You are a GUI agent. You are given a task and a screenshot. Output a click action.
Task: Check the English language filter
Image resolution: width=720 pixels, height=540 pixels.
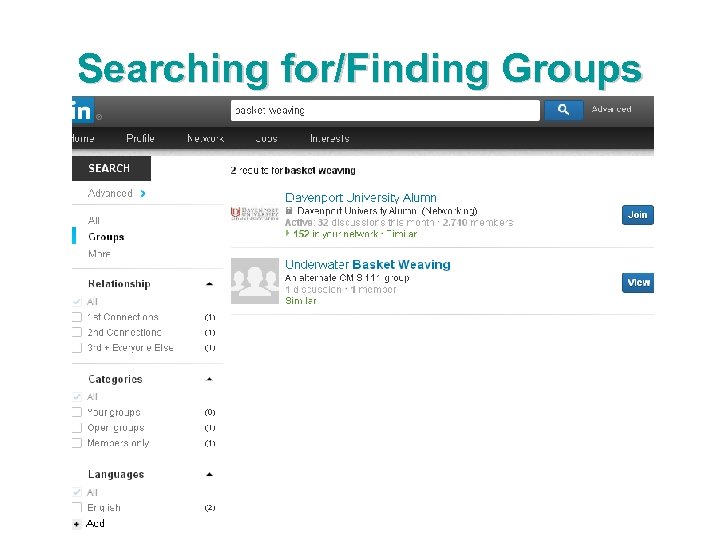coord(77,507)
